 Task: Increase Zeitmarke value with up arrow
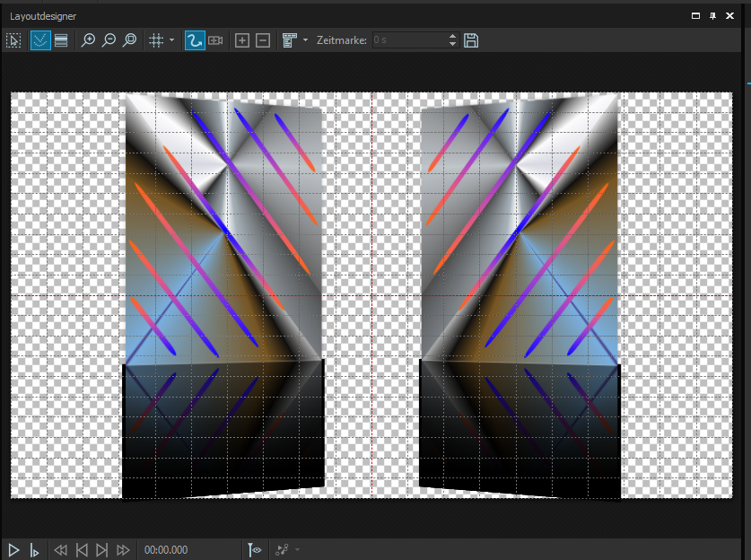click(452, 37)
